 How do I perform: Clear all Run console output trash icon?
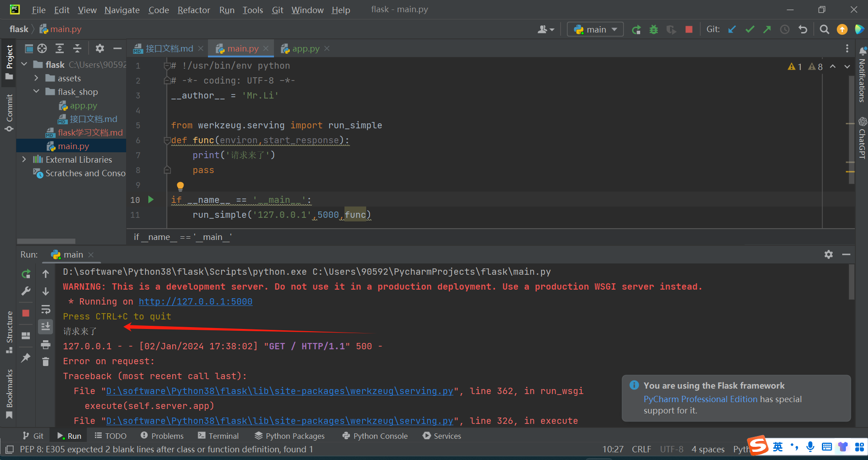46,361
